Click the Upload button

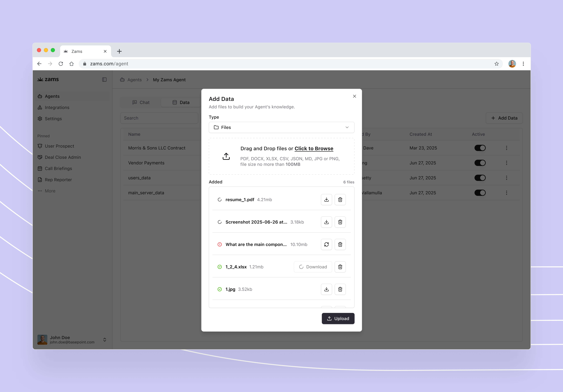(x=338, y=319)
